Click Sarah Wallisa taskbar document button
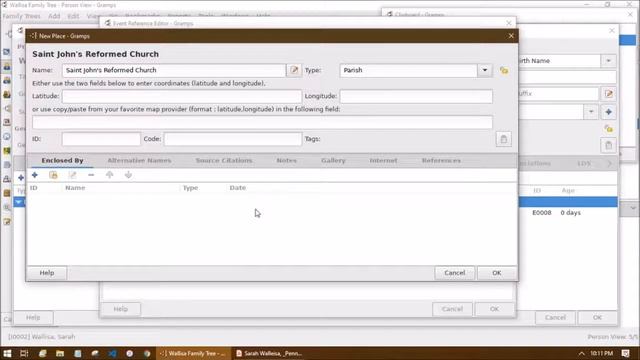The height and width of the screenshot is (360, 640). [269, 353]
